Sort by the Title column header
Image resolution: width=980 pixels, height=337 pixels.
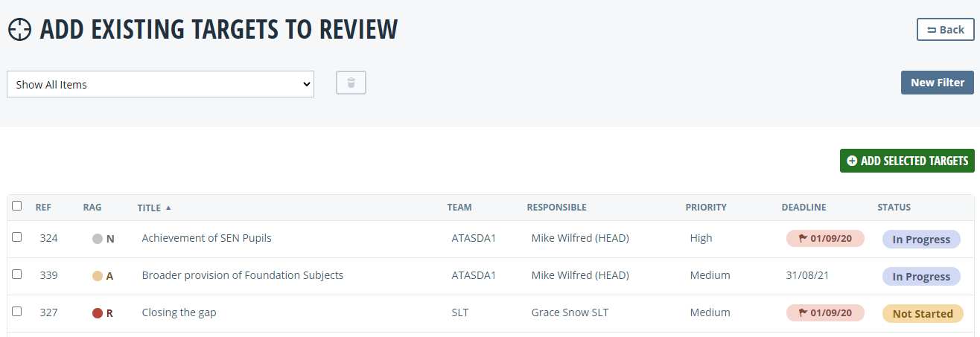coord(150,208)
